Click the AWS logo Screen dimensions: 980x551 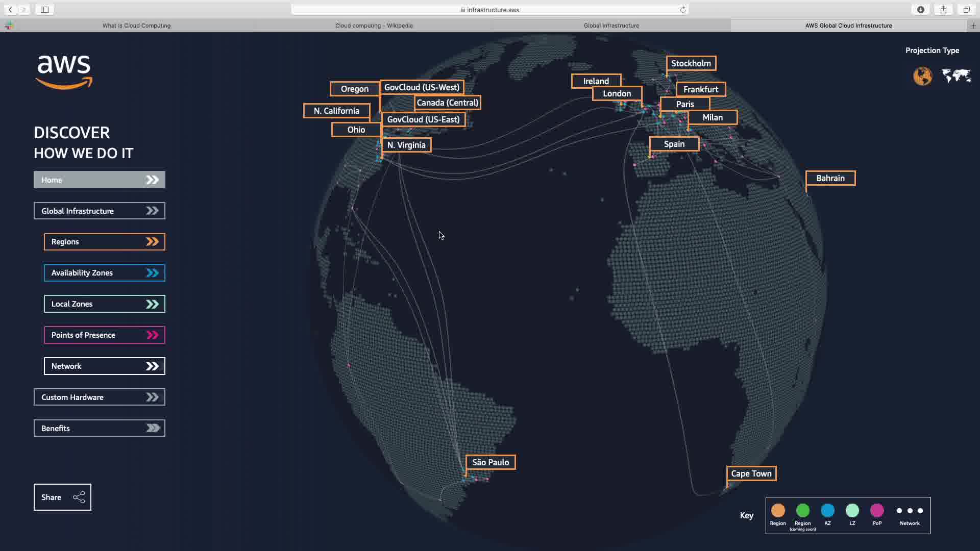point(64,72)
